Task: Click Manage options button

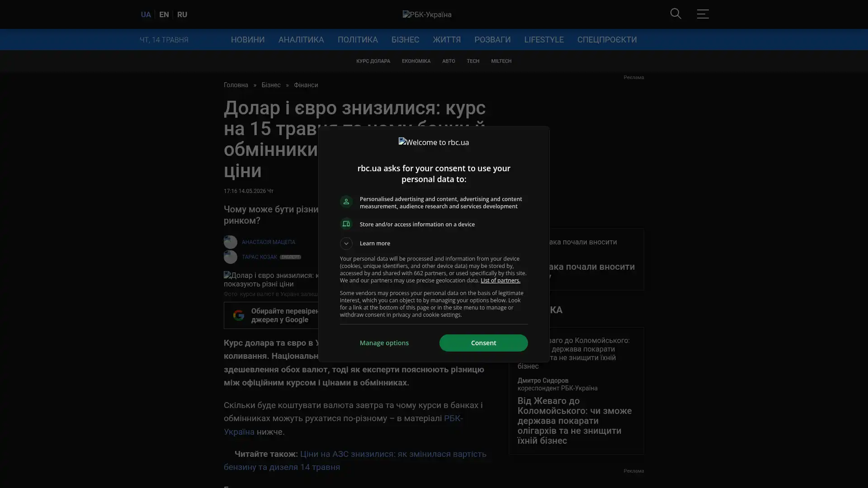Action: tap(384, 343)
